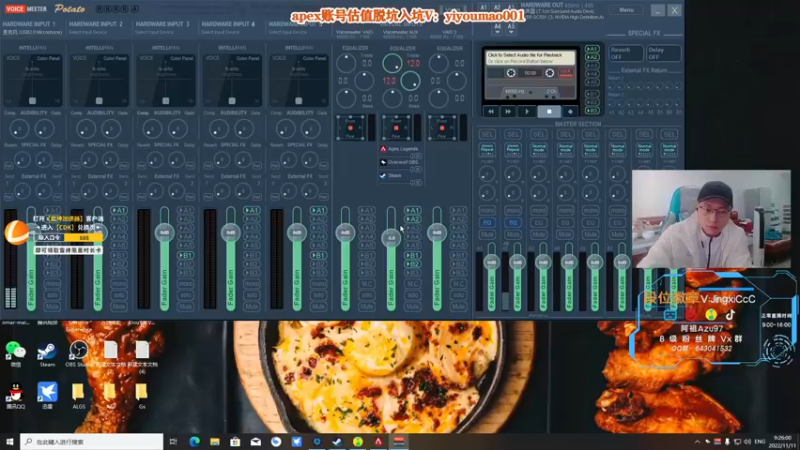This screenshot has width=800, height=450.
Task: Switch mode on the A1 master bus
Action: point(487,149)
